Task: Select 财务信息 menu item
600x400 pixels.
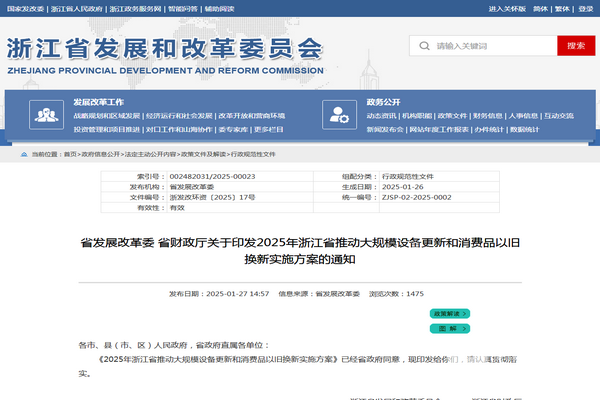Action: pyautogui.click(x=488, y=115)
